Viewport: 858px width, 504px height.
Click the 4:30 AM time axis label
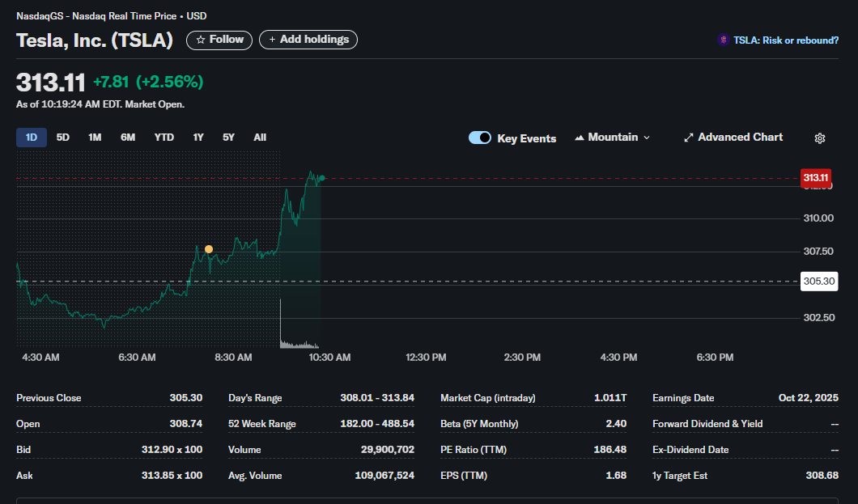coord(40,358)
